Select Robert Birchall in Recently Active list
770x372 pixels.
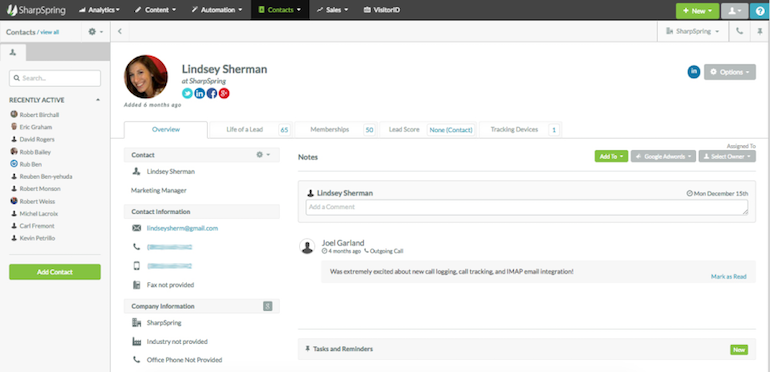39,115
